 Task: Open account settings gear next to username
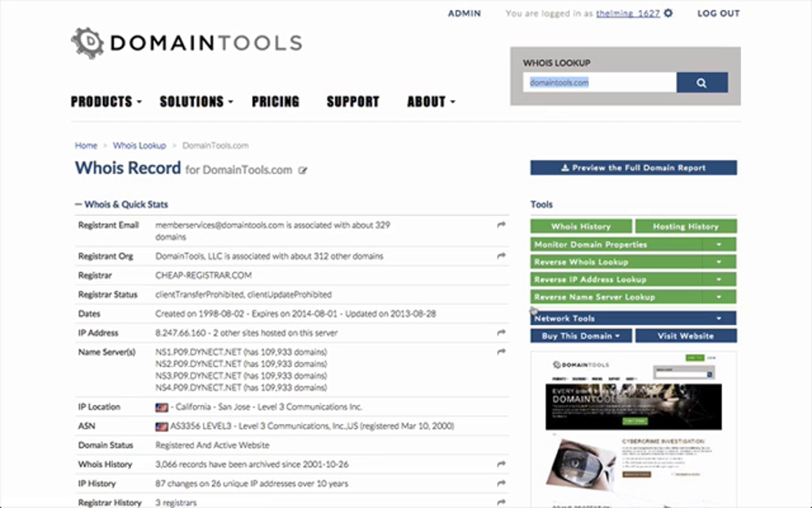click(x=668, y=13)
